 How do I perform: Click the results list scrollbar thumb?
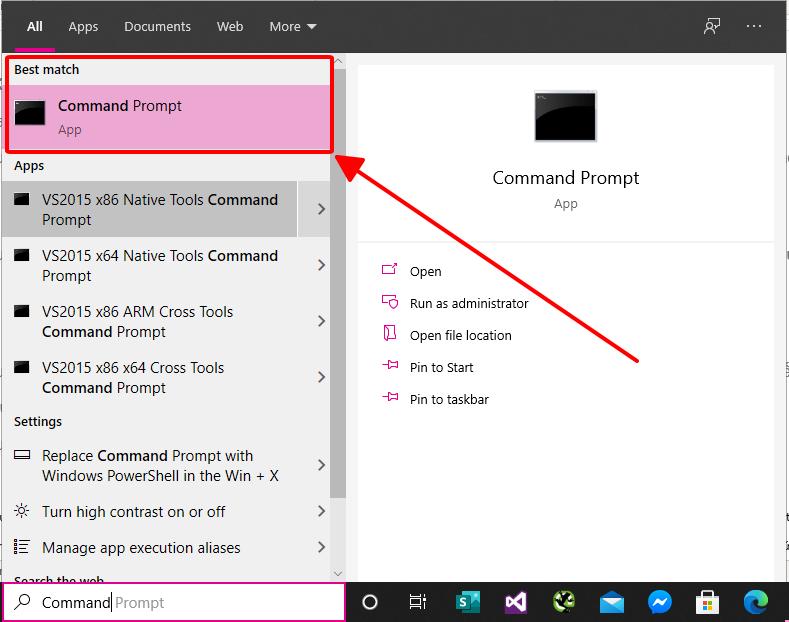(338, 284)
